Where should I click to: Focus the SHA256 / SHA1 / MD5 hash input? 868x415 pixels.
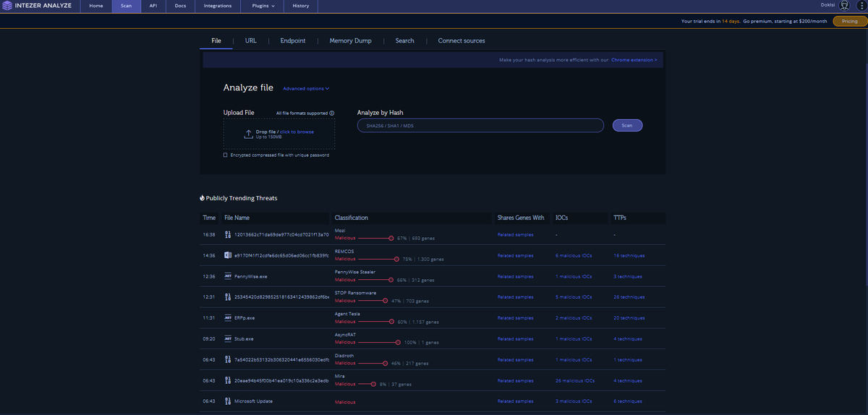click(x=480, y=126)
